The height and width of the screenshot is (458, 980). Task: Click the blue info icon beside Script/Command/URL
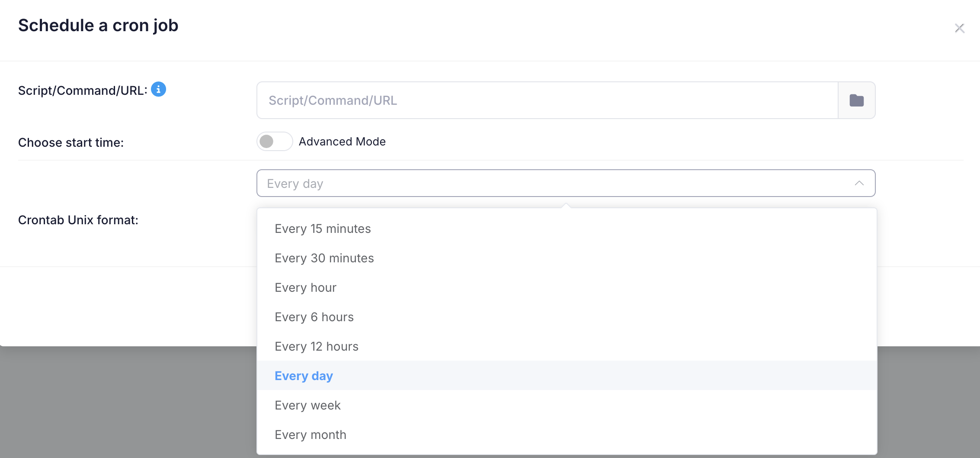pyautogui.click(x=158, y=89)
